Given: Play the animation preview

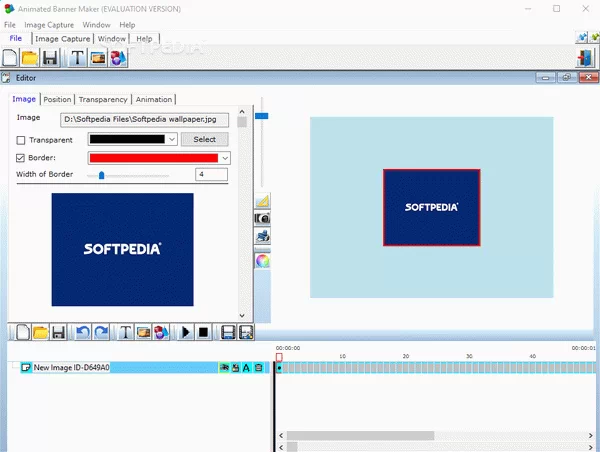Looking at the screenshot, I should click(x=186, y=332).
